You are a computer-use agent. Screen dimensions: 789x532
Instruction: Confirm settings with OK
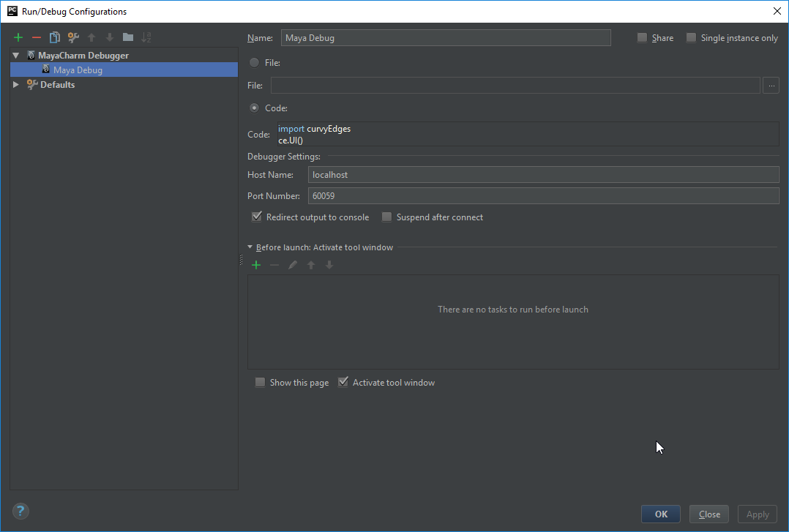[660, 514]
